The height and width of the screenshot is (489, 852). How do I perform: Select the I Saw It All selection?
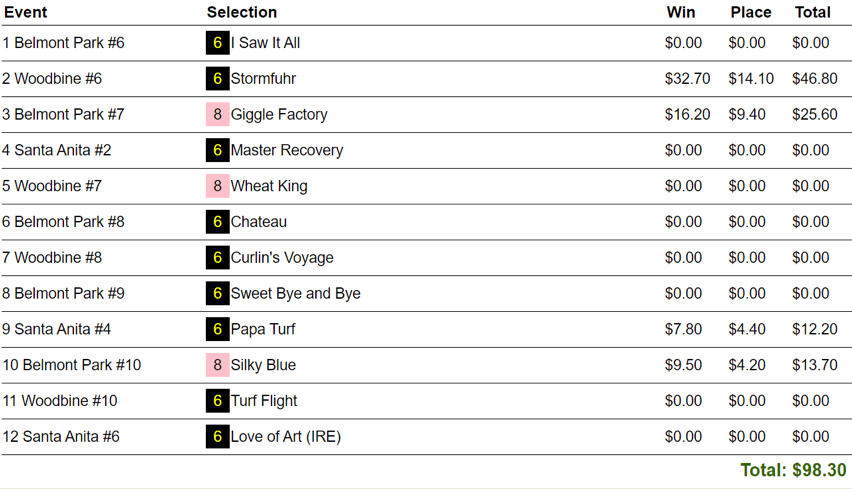[x=265, y=43]
